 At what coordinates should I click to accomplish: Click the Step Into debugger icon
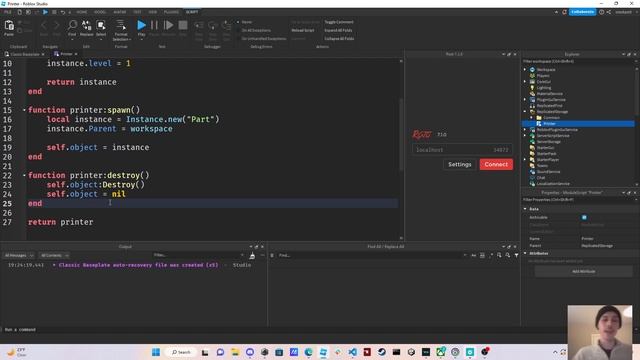(199, 26)
